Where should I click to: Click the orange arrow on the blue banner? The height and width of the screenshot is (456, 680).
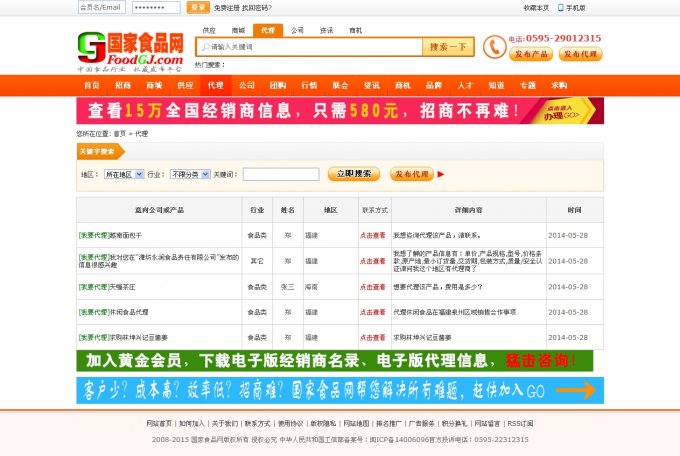pos(575,390)
